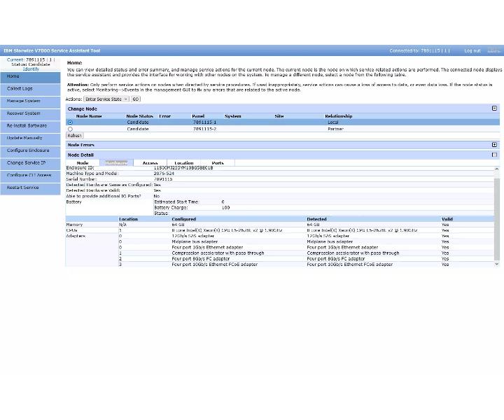Open Collect Logs page

coord(30,89)
